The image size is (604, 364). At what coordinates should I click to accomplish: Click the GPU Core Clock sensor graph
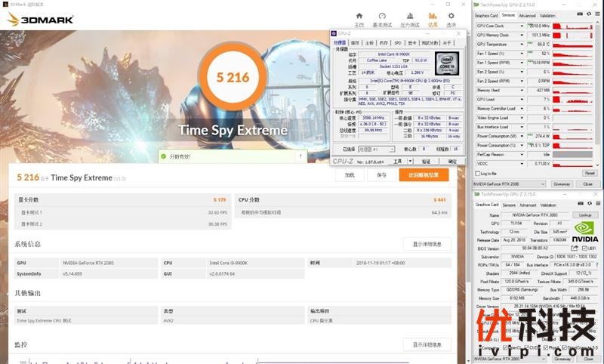[573, 26]
